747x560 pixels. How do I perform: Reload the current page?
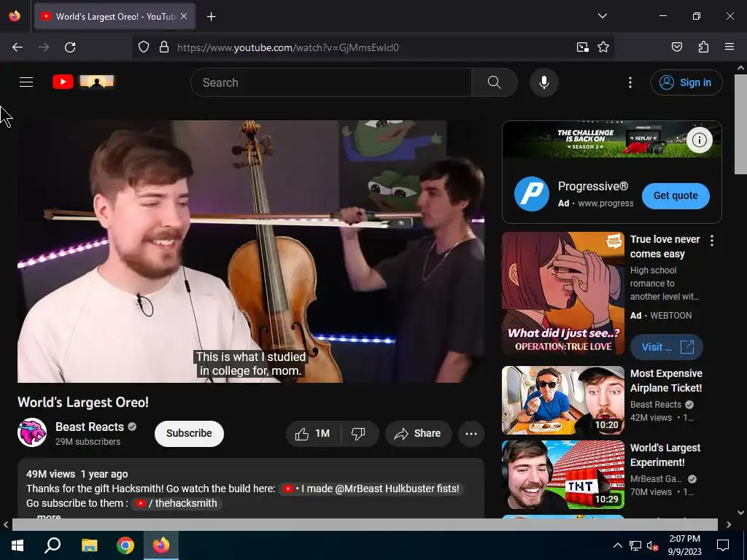click(x=70, y=47)
